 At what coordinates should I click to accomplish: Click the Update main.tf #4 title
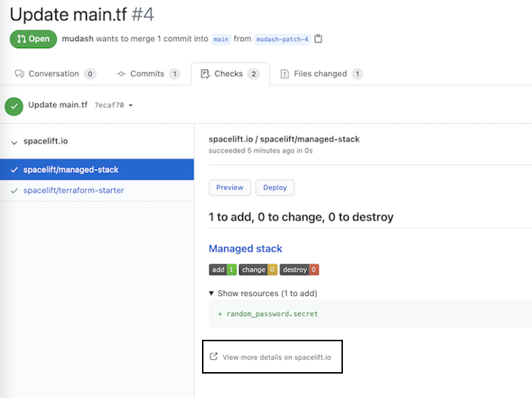tap(82, 14)
